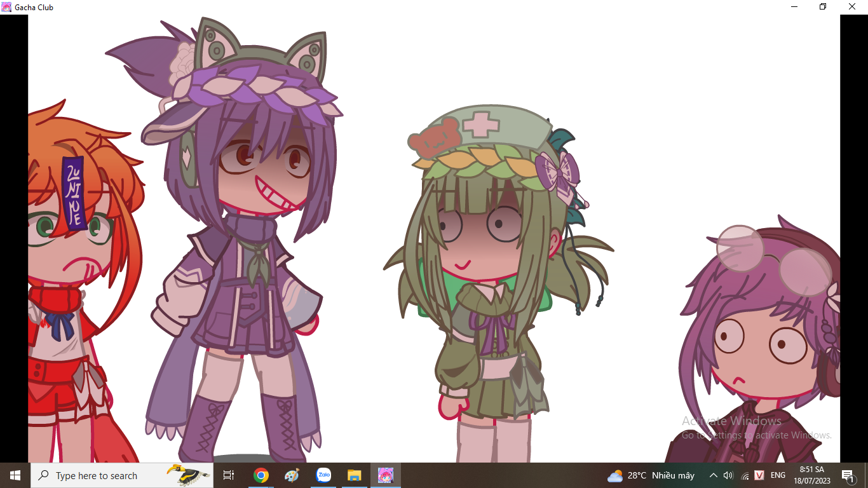Screen dimensions: 868x488
Task: Switch the ENG input language indicator
Action: (x=778, y=475)
